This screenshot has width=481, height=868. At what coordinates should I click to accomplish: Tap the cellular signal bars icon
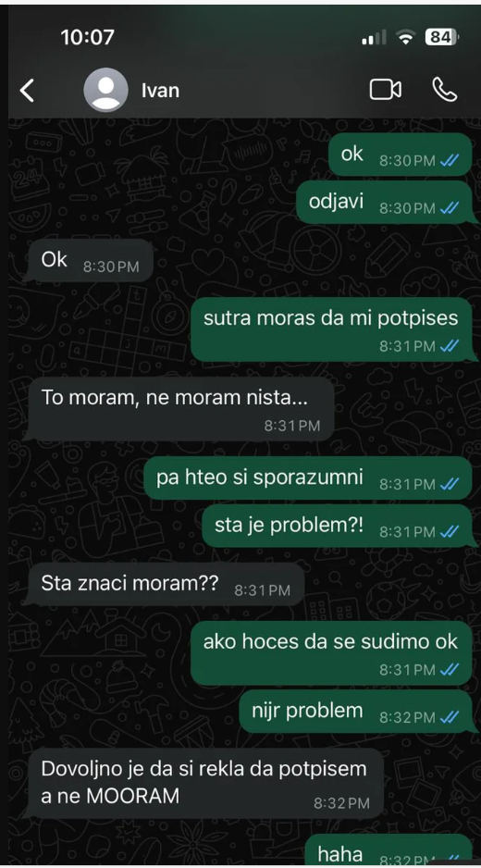tap(374, 38)
